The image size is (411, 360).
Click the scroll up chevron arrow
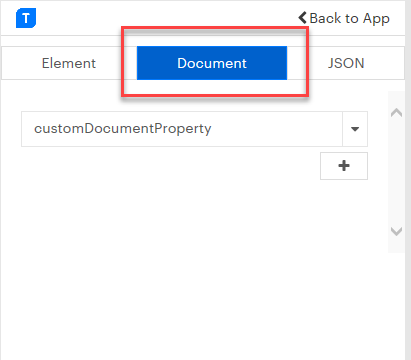coord(396,113)
